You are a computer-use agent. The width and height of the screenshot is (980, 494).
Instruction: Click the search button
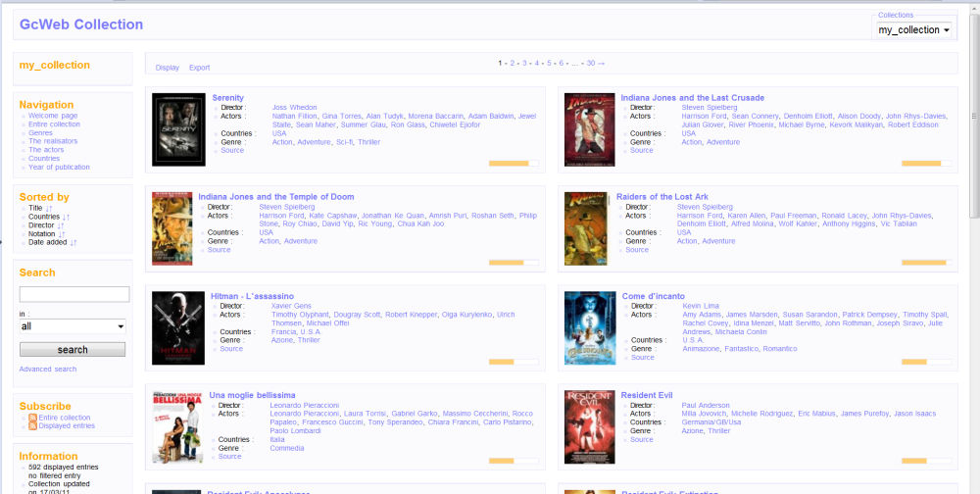tap(73, 350)
